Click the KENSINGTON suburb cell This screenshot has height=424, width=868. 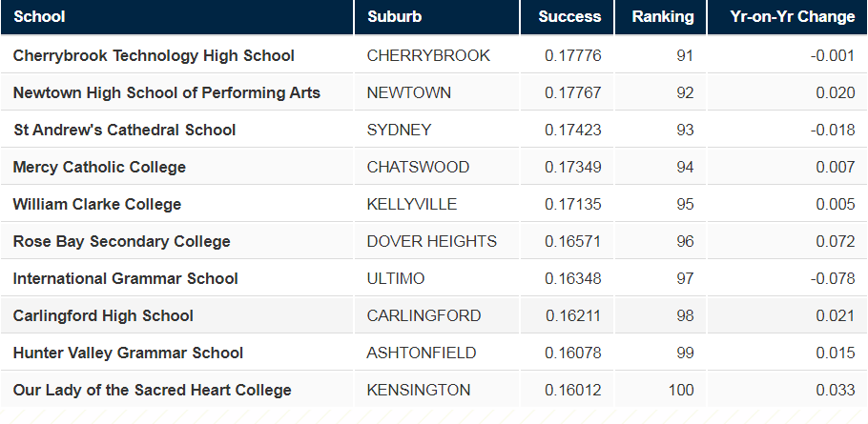click(x=418, y=390)
